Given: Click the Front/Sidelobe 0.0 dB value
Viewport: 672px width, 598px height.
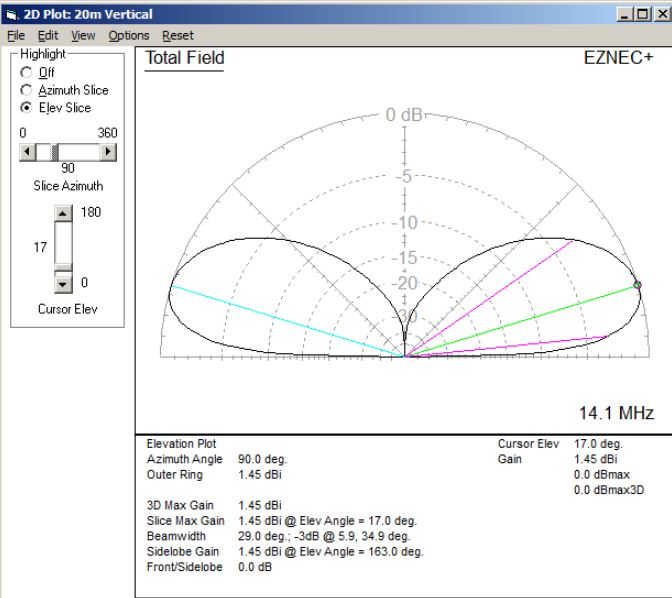Looking at the screenshot, I should (x=255, y=567).
